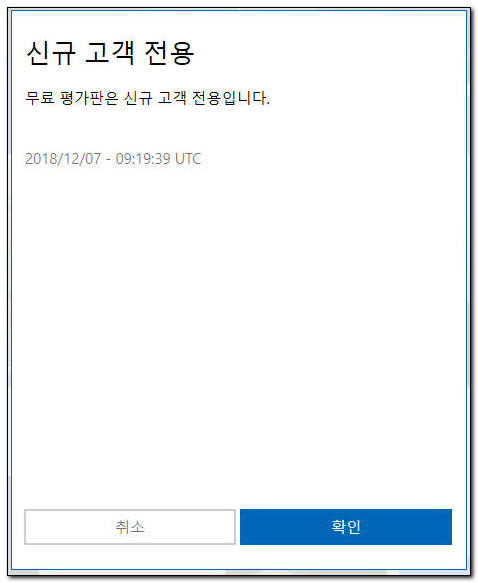Click the UTC label in the timestamp

(188, 159)
